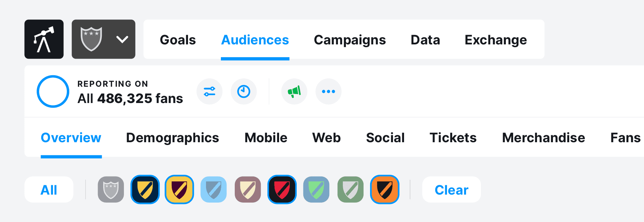The width and height of the screenshot is (644, 222).
Task: Select the black and red shield team
Action: tap(282, 190)
